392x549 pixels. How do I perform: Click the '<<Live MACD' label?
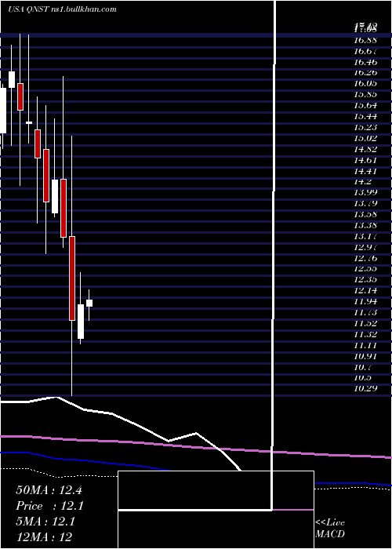(330, 528)
